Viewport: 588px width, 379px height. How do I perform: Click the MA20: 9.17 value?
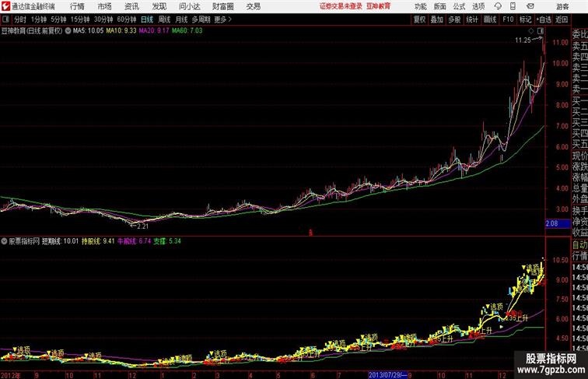[154, 31]
